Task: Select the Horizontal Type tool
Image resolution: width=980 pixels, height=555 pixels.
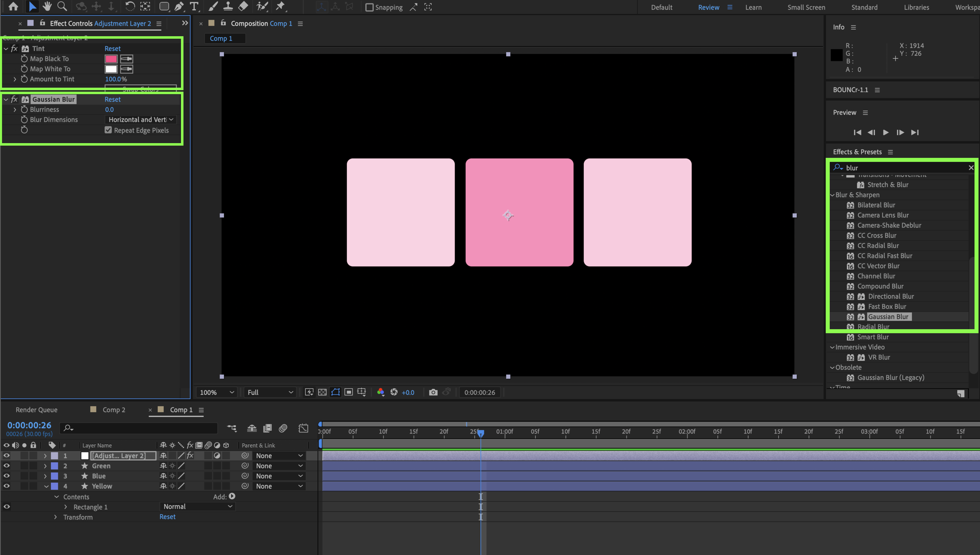Action: 194,6
